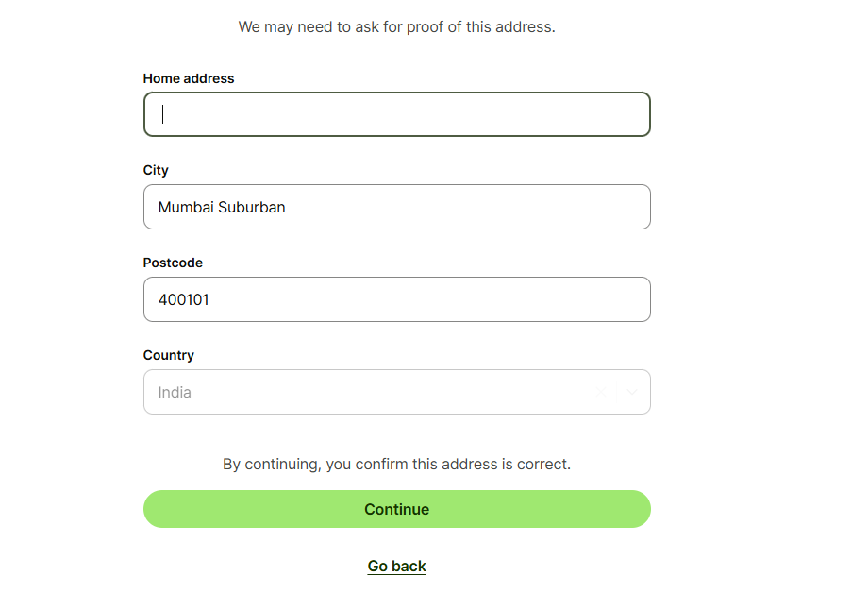Clear the India country selection
This screenshot has width=868, height=593.
click(x=601, y=390)
